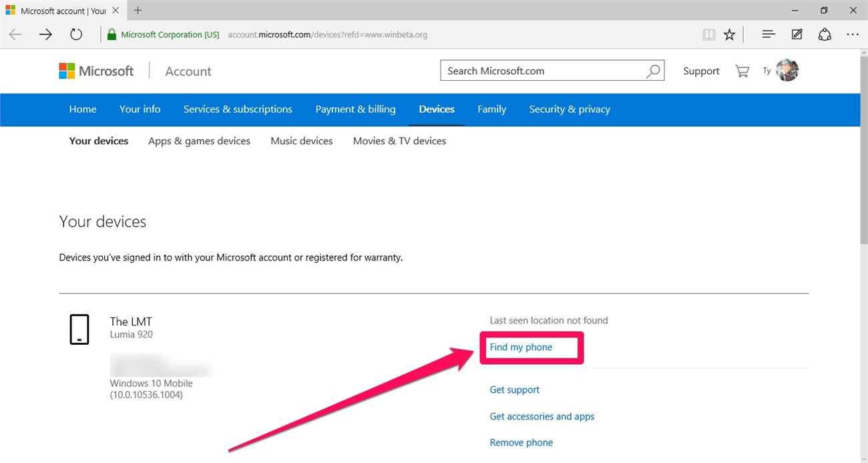The width and height of the screenshot is (868, 463).
Task: Click the Find my phone link
Action: click(521, 347)
